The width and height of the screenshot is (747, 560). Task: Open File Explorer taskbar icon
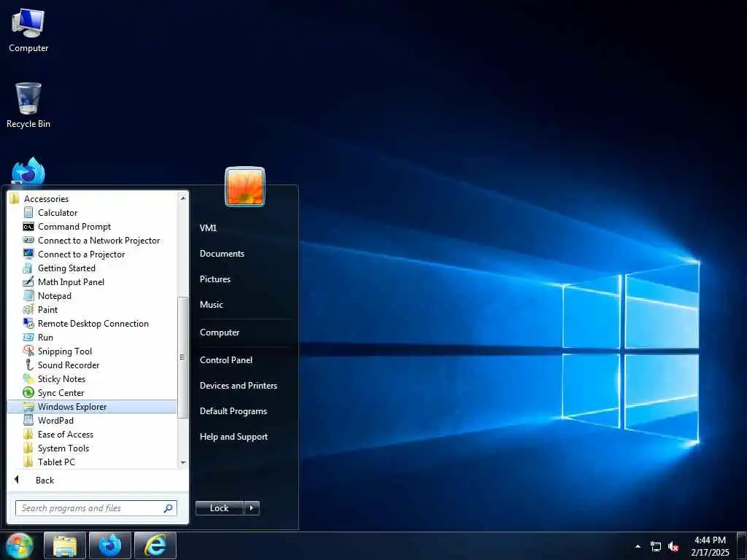point(65,545)
